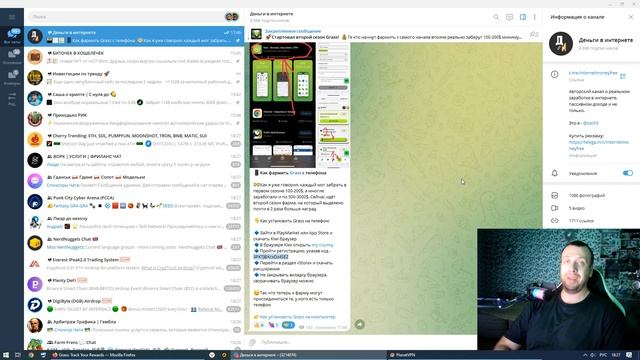640x360 pixels.
Task: Focus the chat search field
Action: [x=125, y=17]
